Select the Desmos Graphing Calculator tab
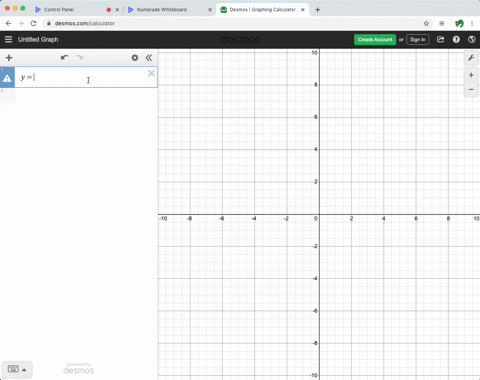This screenshot has height=380, width=480. click(x=263, y=10)
